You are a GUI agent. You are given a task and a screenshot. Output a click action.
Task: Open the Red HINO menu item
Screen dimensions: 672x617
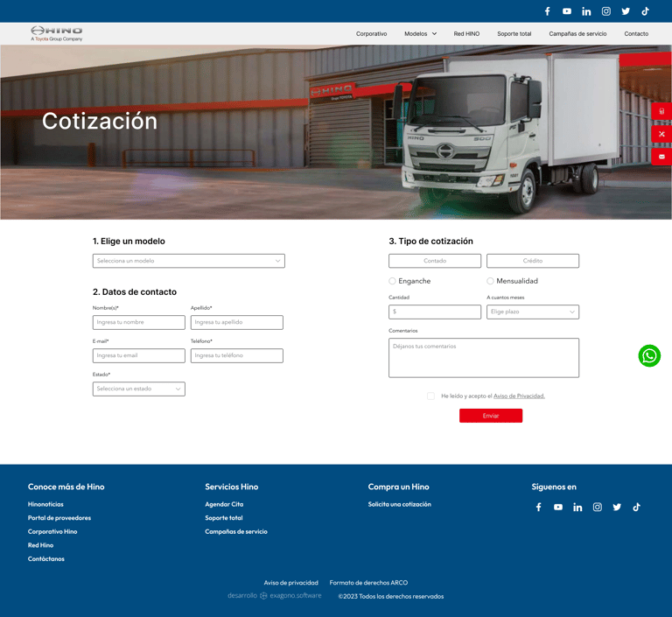pyautogui.click(x=466, y=34)
